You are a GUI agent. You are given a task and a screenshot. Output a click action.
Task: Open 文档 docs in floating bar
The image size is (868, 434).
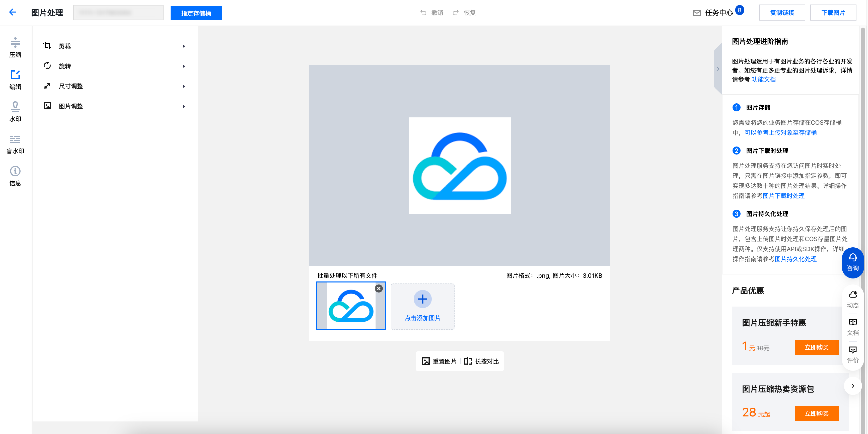853,327
